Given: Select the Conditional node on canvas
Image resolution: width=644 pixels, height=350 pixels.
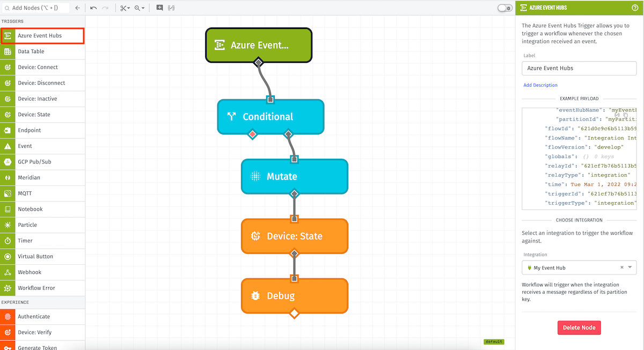Looking at the screenshot, I should pyautogui.click(x=270, y=116).
